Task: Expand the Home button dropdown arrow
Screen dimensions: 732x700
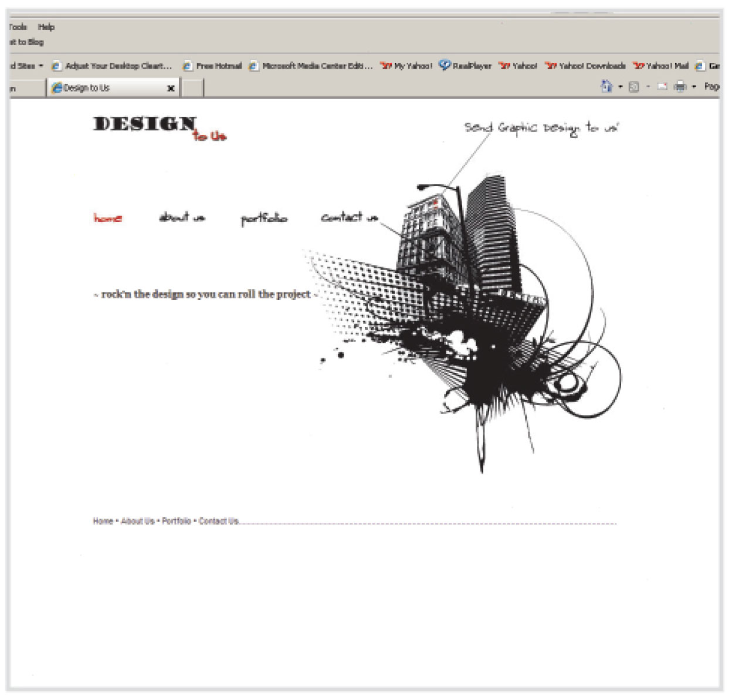Action: (x=620, y=87)
